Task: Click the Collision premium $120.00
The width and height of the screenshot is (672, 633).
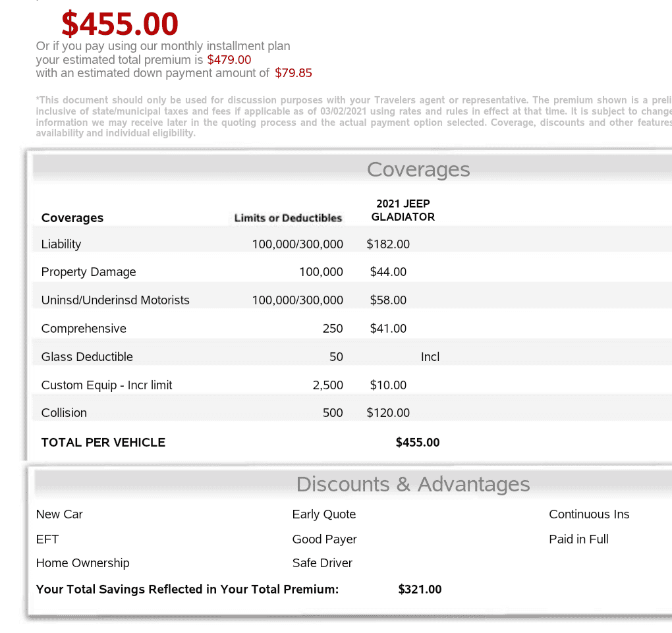Action: pos(388,413)
